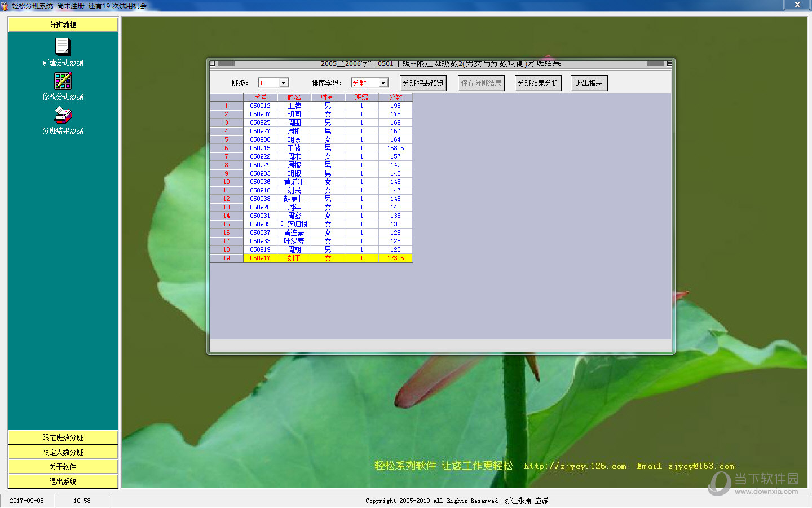The height and width of the screenshot is (508, 812).
Task: Click the name cell 黄连素
Action: [x=294, y=233]
